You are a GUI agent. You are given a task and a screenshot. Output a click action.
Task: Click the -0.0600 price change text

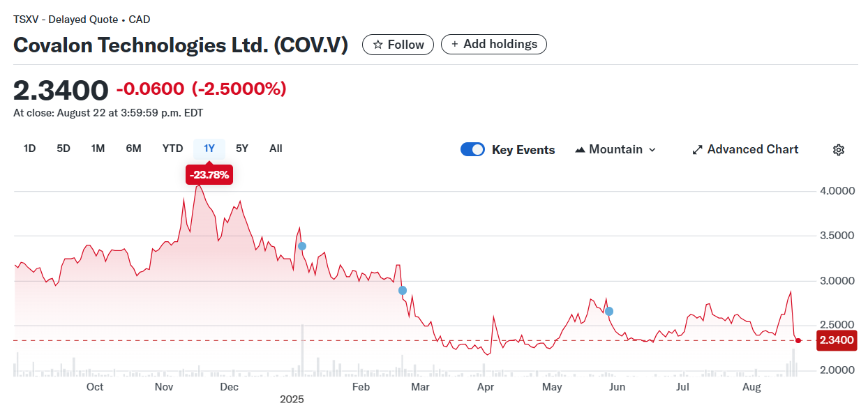point(150,89)
